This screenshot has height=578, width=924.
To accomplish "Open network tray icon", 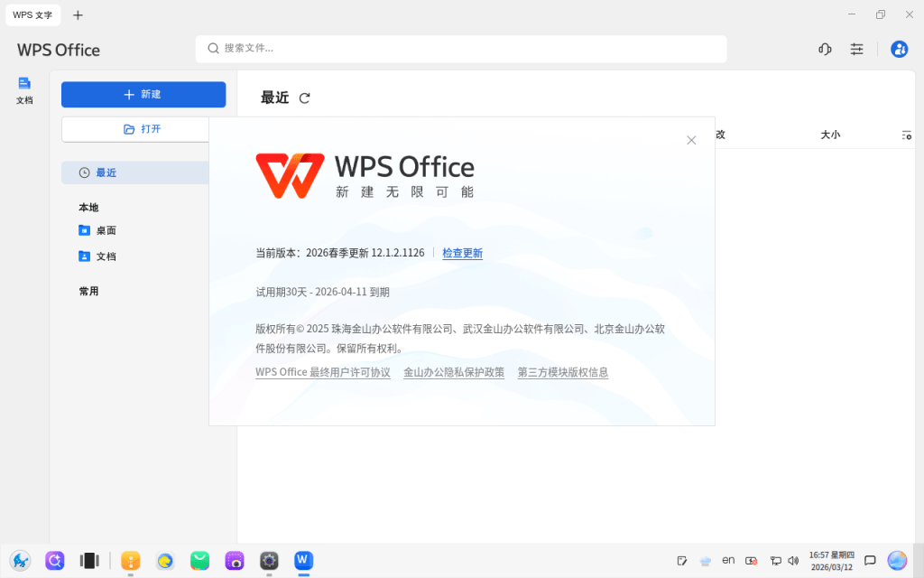I will pos(775,560).
